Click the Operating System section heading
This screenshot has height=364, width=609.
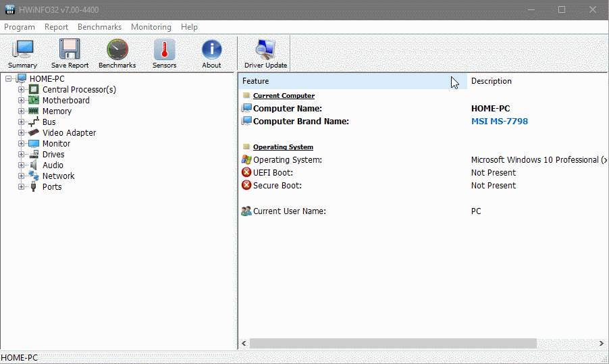[x=283, y=147]
